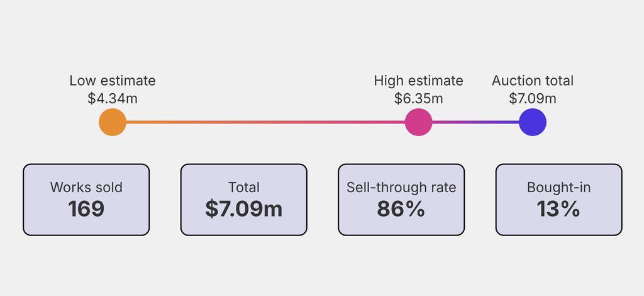Click the orange Low estimate dot
This screenshot has height=296, width=644.
(113, 122)
